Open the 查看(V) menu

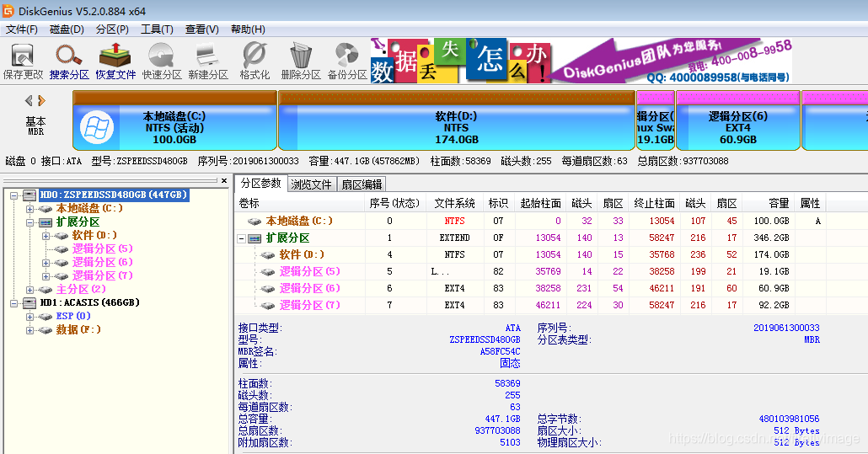202,29
